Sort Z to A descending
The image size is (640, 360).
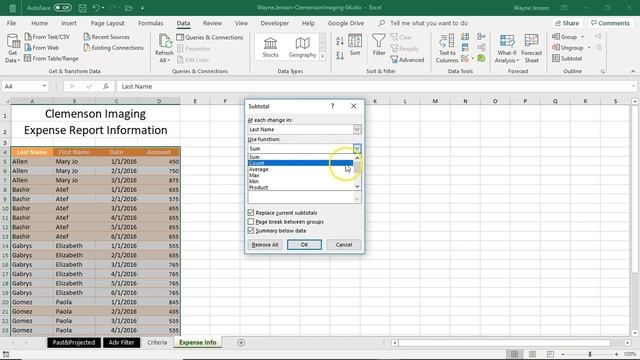(340, 56)
